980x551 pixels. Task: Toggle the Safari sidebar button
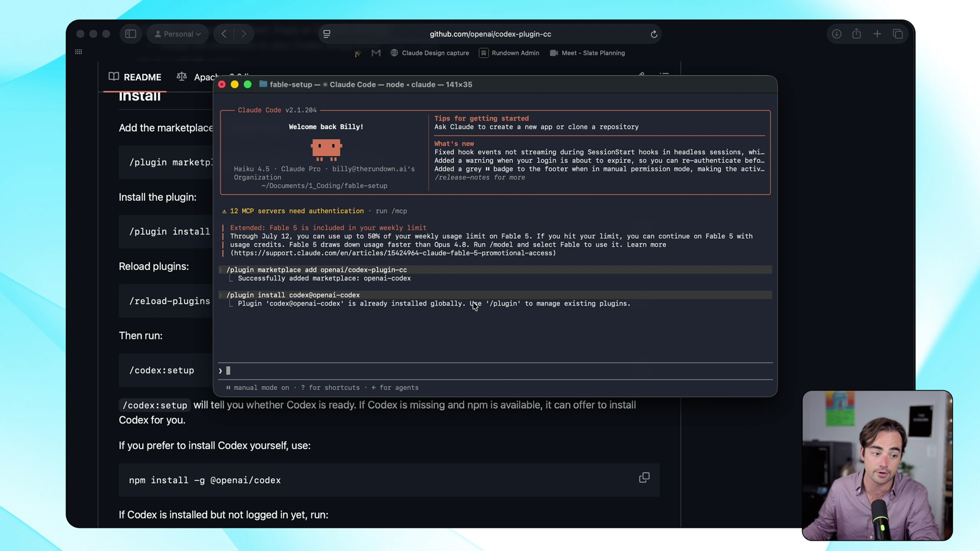130,34
